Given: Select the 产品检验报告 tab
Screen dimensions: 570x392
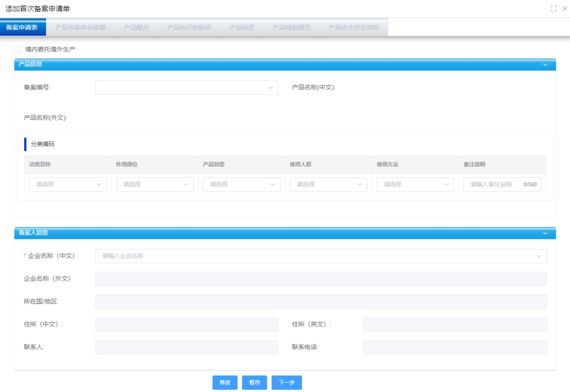Looking at the screenshot, I should tap(291, 27).
